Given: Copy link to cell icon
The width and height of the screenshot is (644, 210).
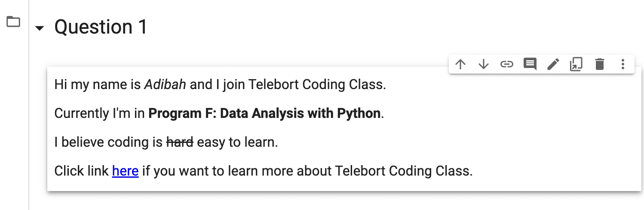Looking at the screenshot, I should 507,65.
